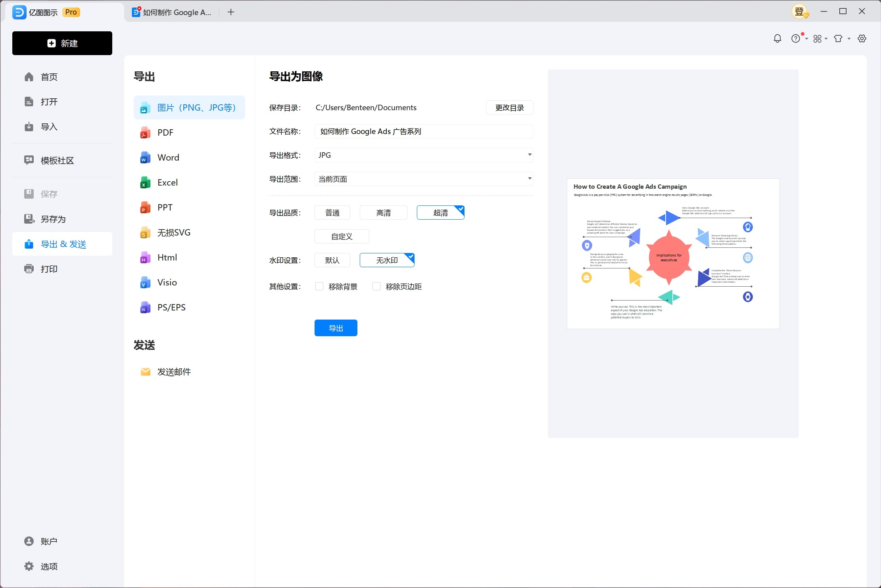Select the PPT export icon
The height and width of the screenshot is (588, 881).
pos(145,207)
